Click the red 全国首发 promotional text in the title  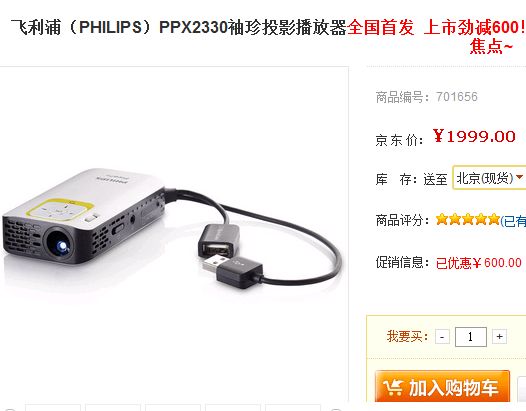[x=380, y=27]
